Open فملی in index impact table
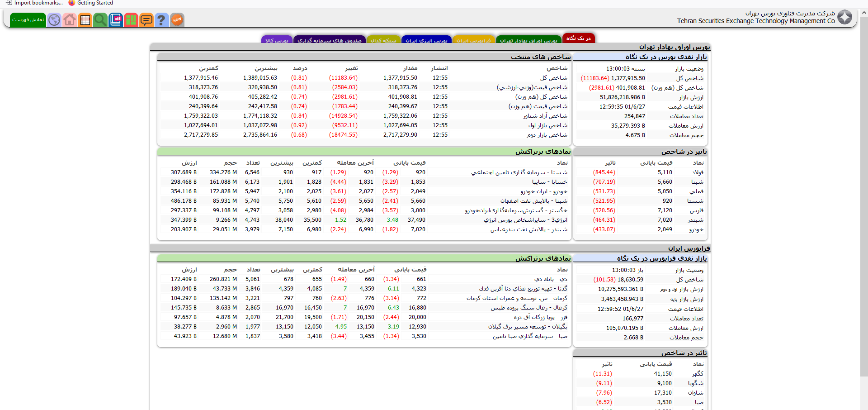Screen dimensions: 868x410 pyautogui.click(x=697, y=191)
